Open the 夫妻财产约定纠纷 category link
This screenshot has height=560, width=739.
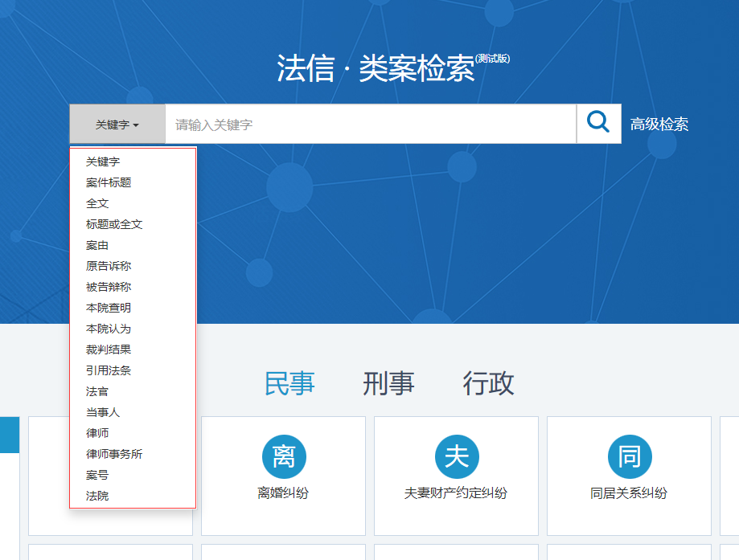pyautogui.click(x=456, y=493)
